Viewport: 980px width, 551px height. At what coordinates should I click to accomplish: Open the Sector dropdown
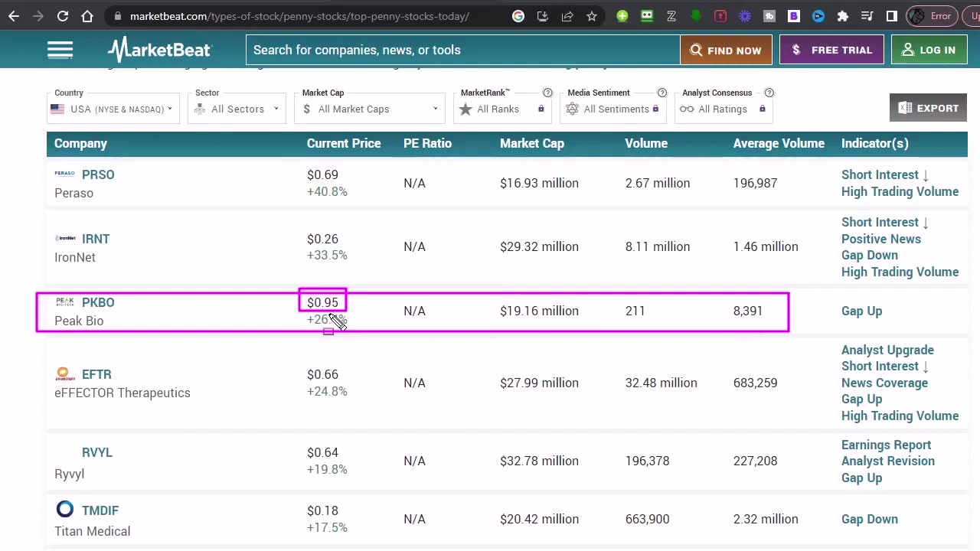(x=237, y=109)
